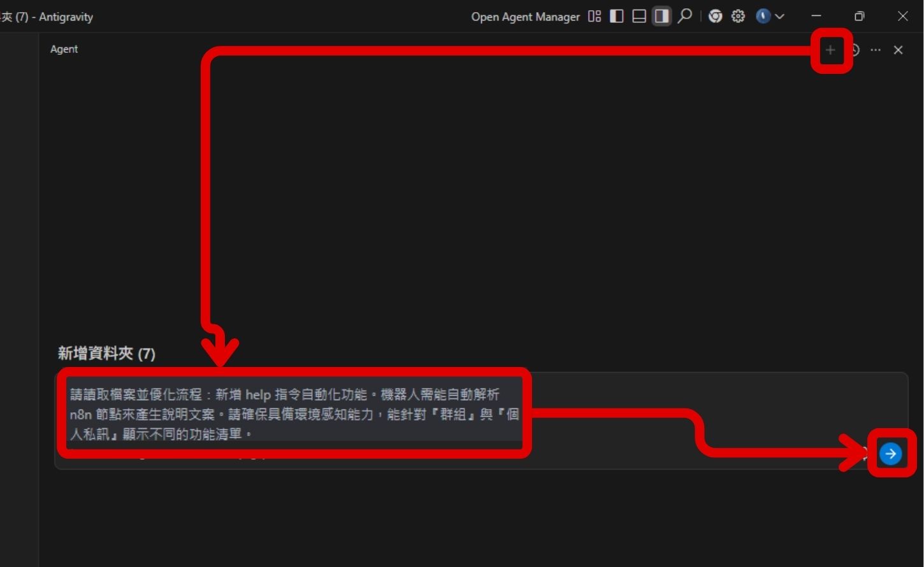Restore down the Antigravity window
Image resolution: width=924 pixels, height=567 pixels.
click(858, 17)
